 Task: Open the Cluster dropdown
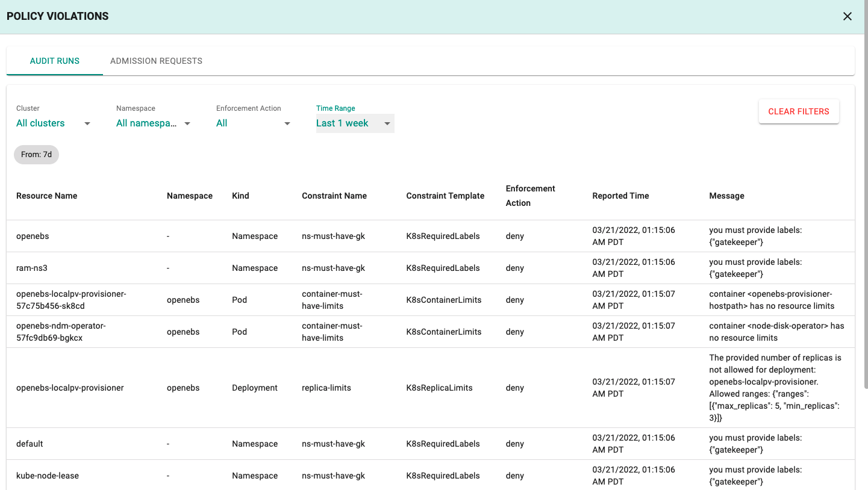[54, 123]
